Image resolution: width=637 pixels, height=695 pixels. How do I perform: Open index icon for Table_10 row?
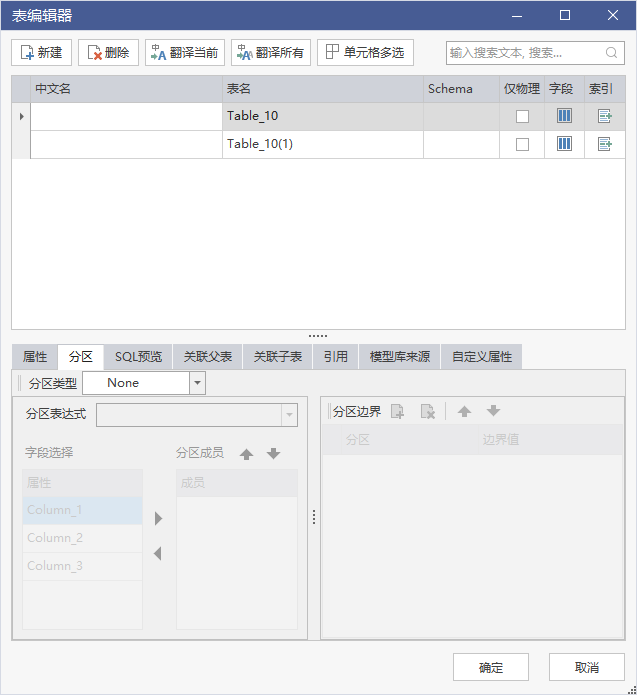click(605, 116)
